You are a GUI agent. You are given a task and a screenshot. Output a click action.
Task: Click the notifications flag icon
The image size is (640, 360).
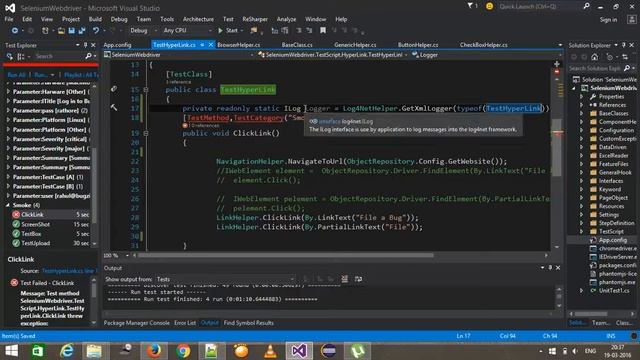click(471, 6)
